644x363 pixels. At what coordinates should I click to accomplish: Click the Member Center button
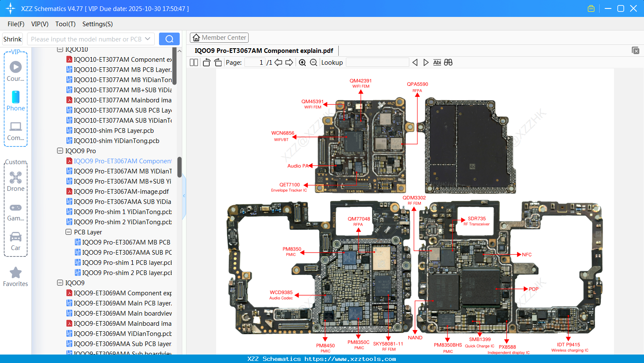[x=219, y=37]
